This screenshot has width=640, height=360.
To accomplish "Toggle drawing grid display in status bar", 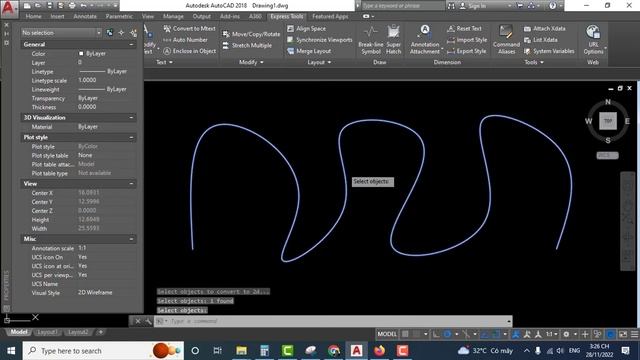I will coord(405,334).
